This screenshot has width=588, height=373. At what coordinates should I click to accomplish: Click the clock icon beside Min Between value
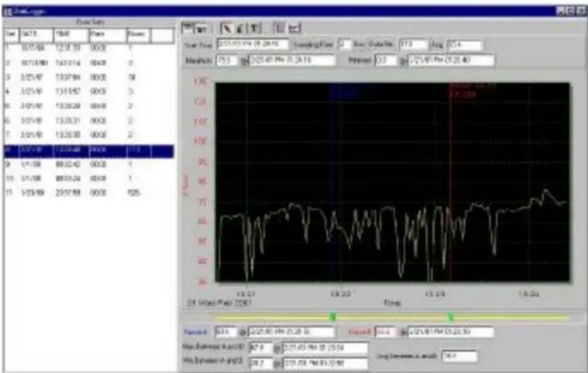277,363
